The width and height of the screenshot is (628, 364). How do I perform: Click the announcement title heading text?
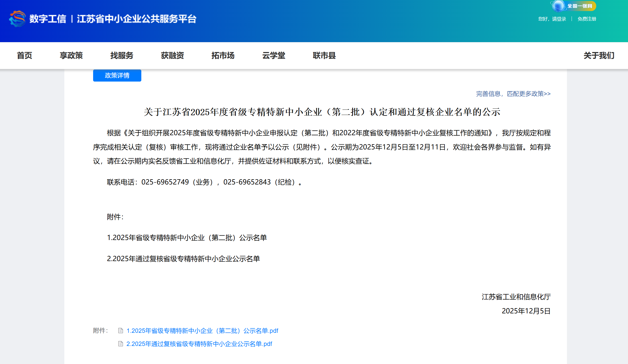tap(322, 112)
